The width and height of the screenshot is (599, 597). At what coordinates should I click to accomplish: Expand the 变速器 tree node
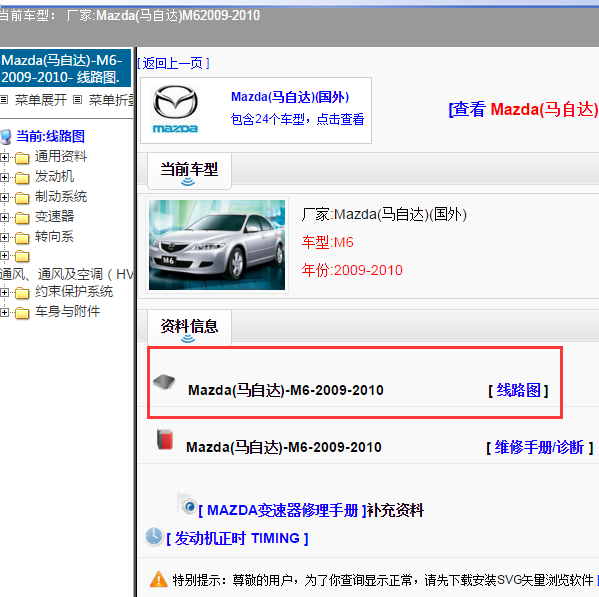coord(4,217)
